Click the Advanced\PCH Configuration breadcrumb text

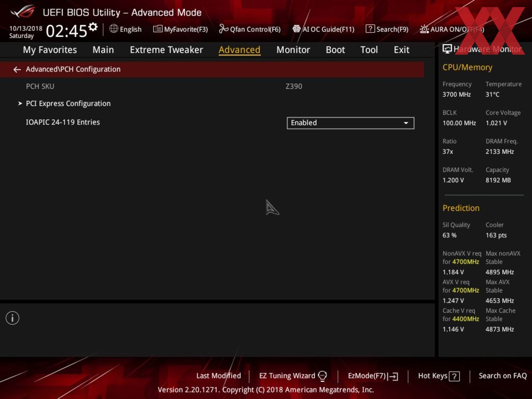(x=73, y=69)
